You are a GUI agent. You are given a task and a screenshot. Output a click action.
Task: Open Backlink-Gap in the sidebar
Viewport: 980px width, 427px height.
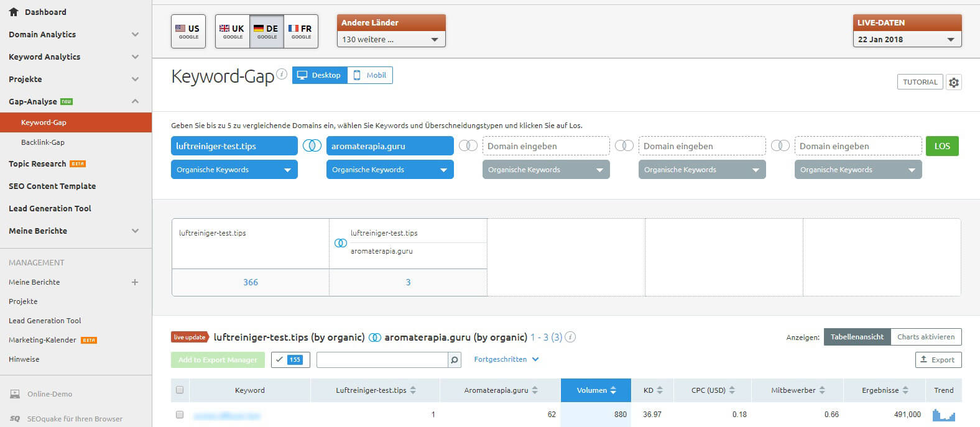click(x=43, y=142)
